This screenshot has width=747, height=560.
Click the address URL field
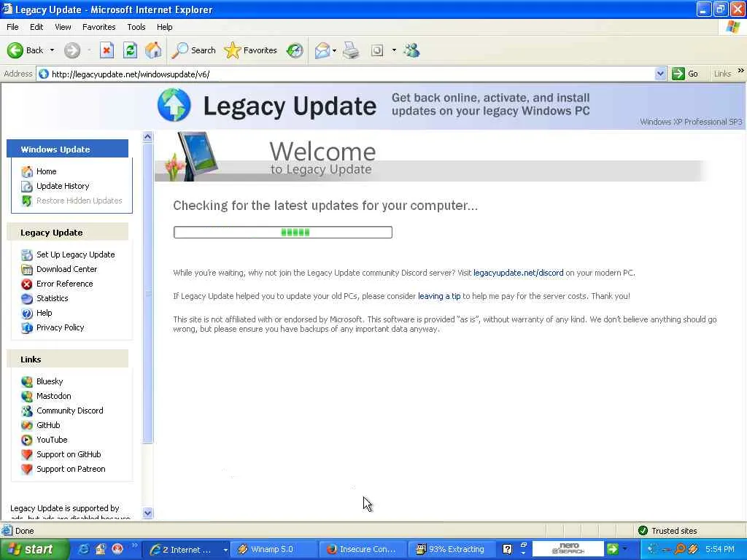pyautogui.click(x=345, y=74)
